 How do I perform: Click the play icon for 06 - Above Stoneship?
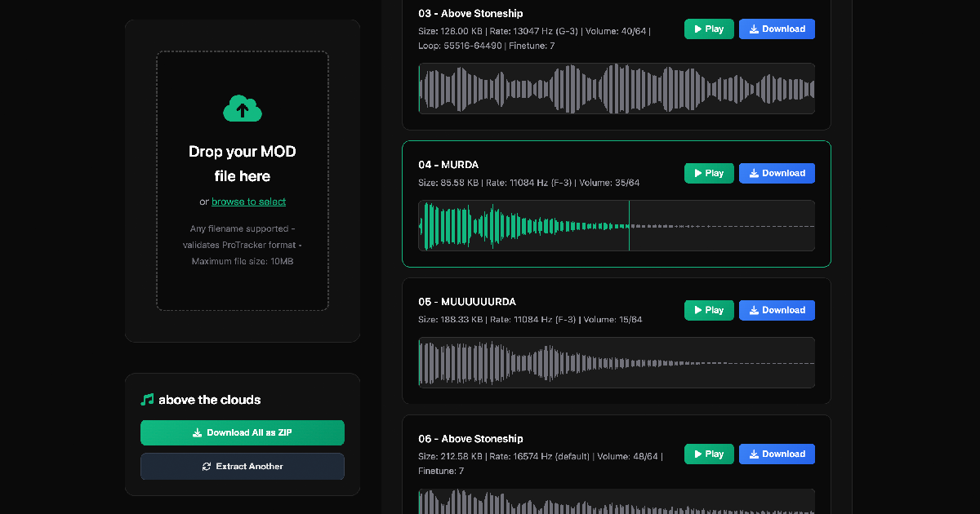click(x=699, y=454)
